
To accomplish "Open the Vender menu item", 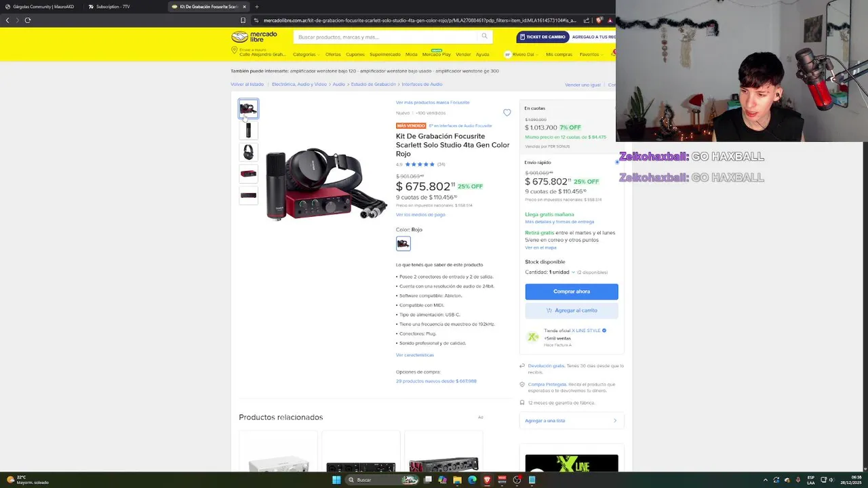I will point(463,54).
